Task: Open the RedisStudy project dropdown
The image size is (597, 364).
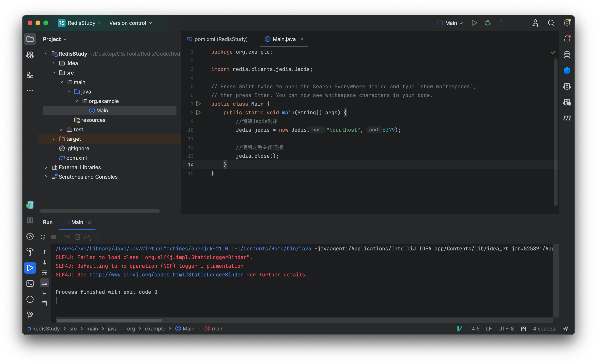Action: pyautogui.click(x=80, y=23)
